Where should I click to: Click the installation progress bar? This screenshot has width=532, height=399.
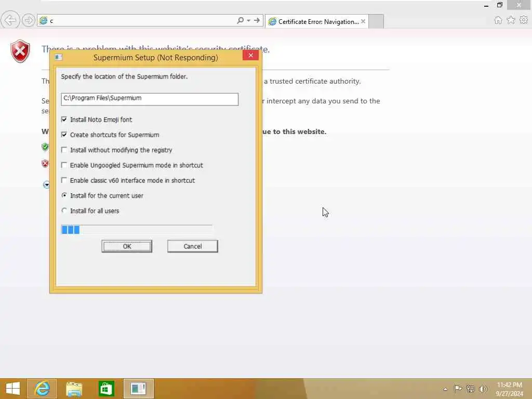coord(137,229)
